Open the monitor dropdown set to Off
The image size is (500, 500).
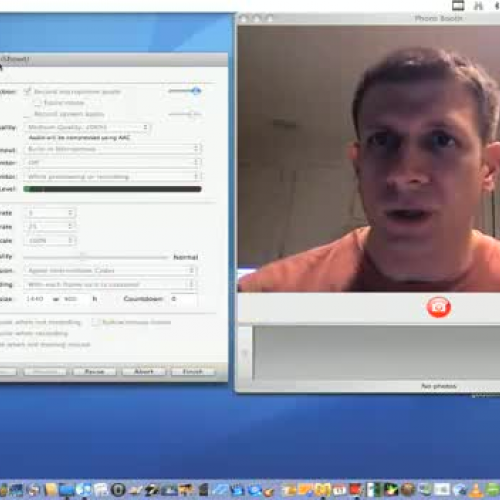pos(112,163)
